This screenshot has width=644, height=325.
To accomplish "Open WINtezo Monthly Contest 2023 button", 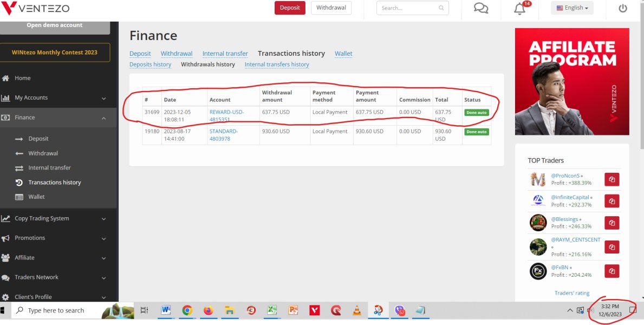I will [x=55, y=53].
